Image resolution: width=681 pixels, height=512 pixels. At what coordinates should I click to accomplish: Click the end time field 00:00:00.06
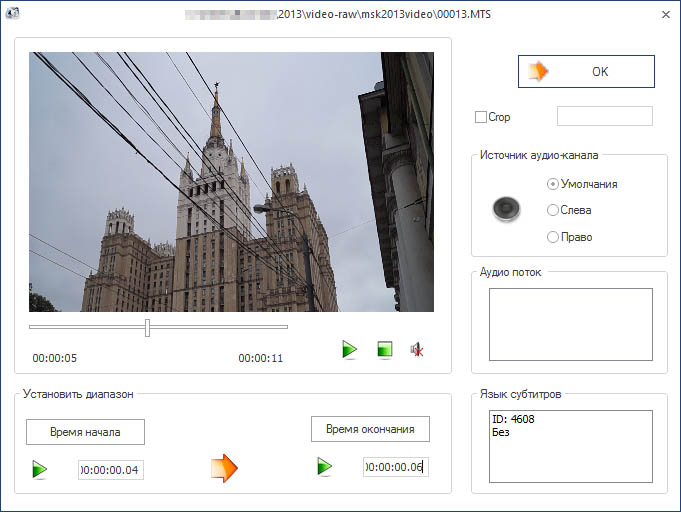click(396, 467)
